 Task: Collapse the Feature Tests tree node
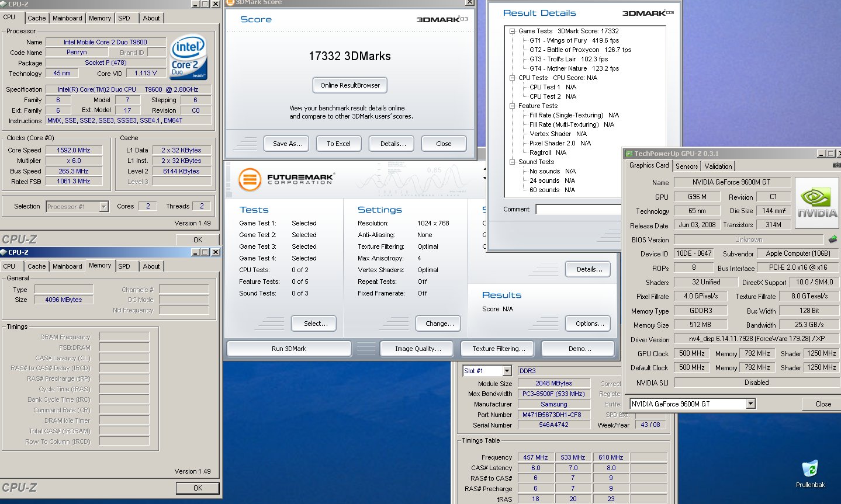[x=513, y=106]
